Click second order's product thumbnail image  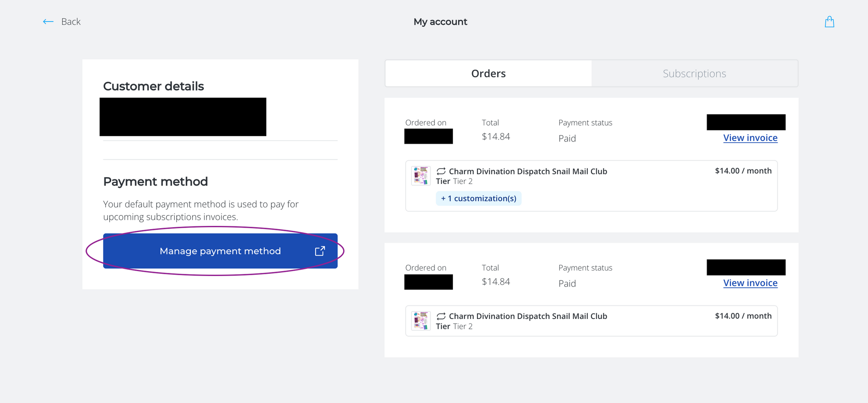click(421, 321)
